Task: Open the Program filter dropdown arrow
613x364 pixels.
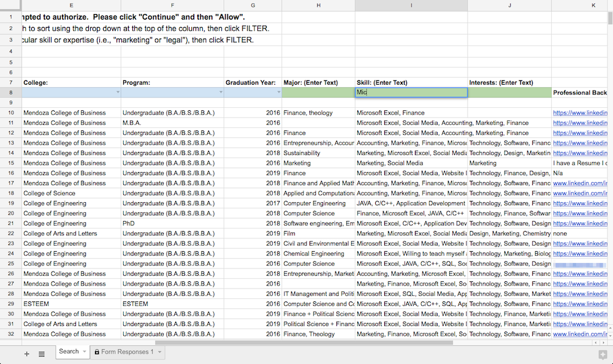Action: (221, 93)
